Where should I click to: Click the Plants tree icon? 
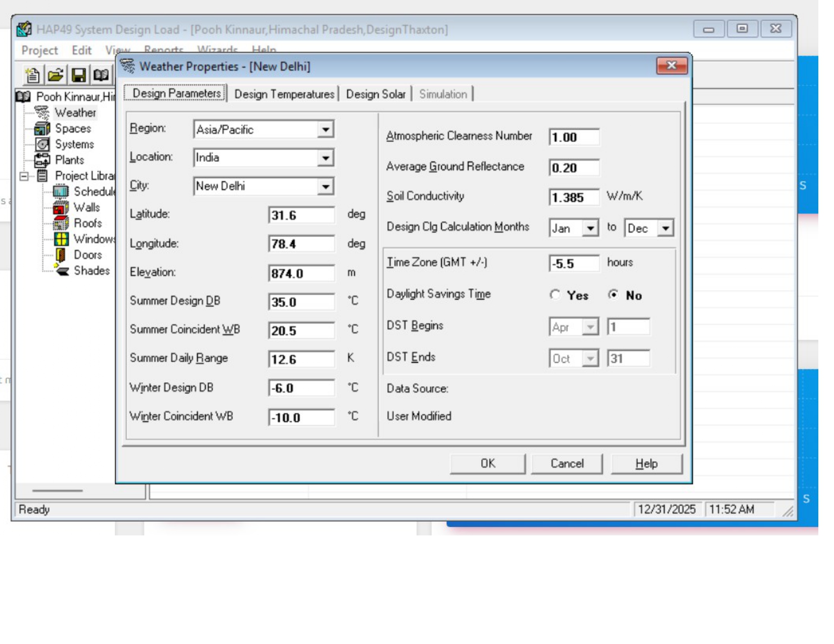coord(42,160)
